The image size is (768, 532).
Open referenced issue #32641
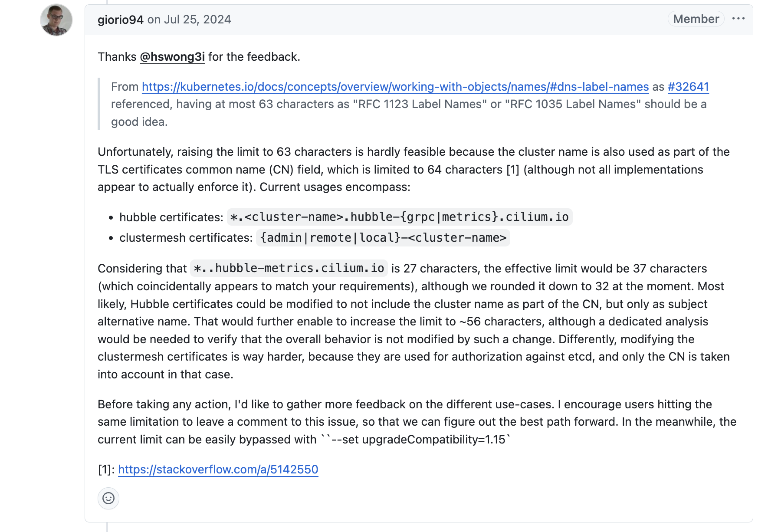tap(688, 87)
